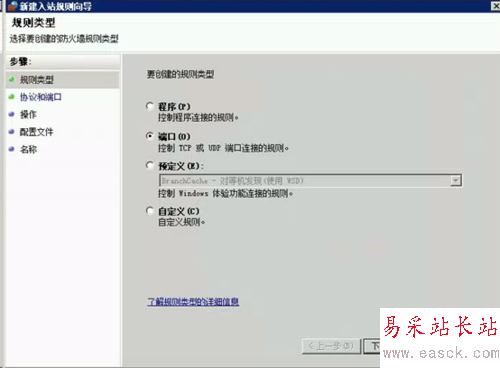Image resolution: width=500 pixels, height=368 pixels.
Task: Click blue bullet beside 配置文件
Action: (12, 131)
